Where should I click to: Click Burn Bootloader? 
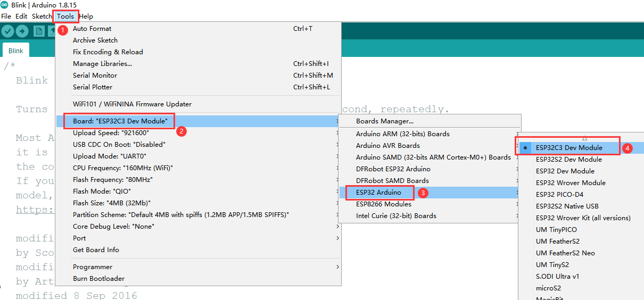coord(197,279)
